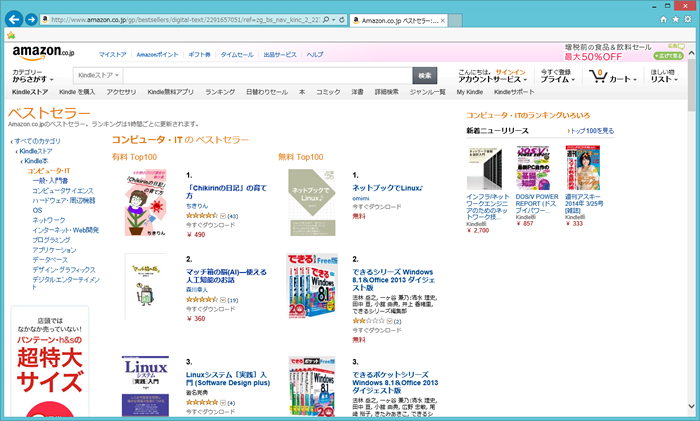Select Kindle無料アプリ in the nav bar
This screenshot has height=421, width=700.
pyautogui.click(x=171, y=92)
